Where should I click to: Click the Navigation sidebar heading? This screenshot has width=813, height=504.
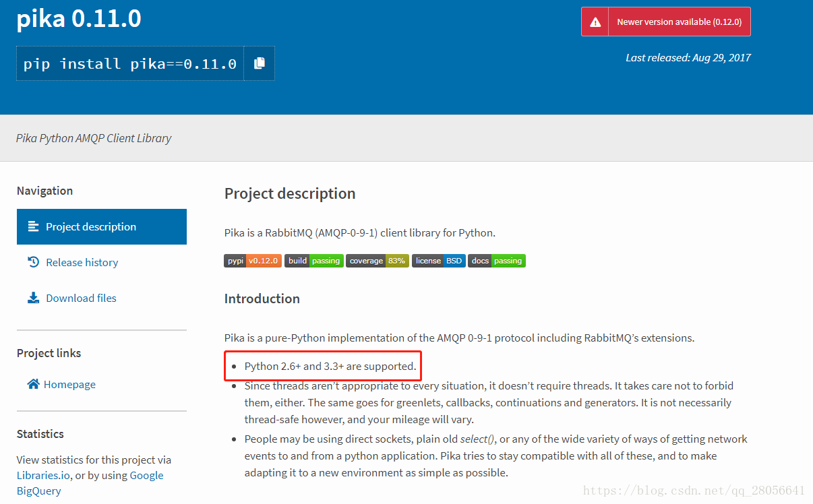point(44,191)
